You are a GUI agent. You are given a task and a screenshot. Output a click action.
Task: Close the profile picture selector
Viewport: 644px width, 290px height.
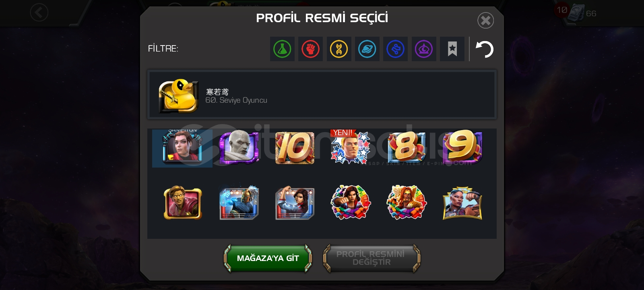point(486,20)
